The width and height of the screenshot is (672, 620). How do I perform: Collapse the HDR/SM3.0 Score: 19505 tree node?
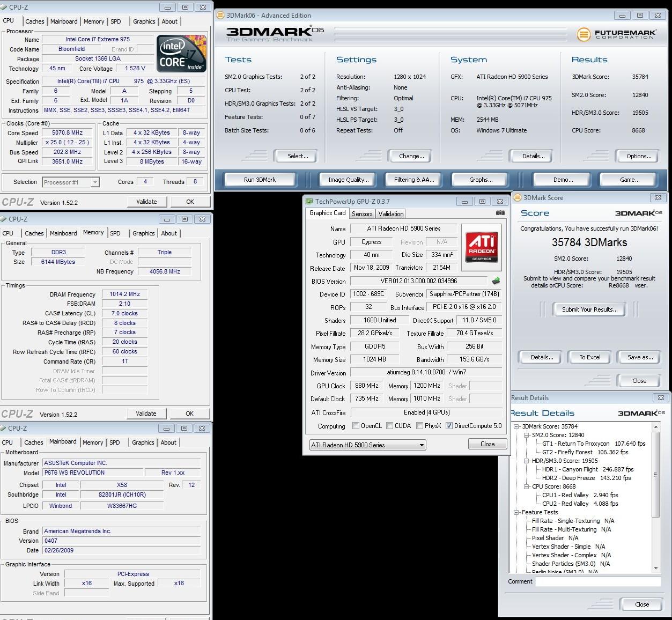click(527, 461)
